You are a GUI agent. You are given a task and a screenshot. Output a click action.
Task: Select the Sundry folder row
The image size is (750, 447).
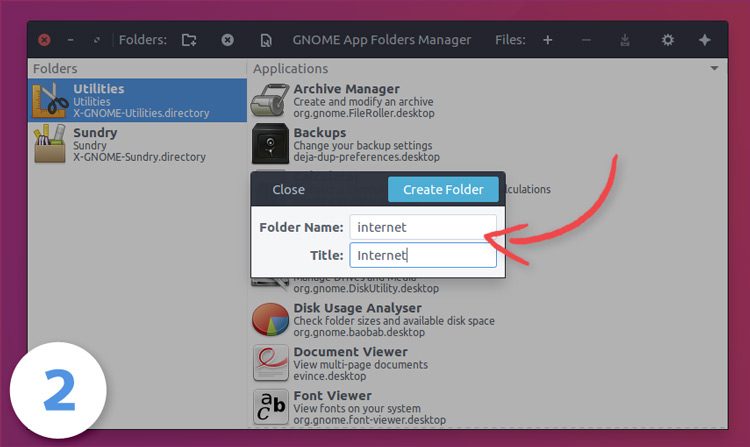click(x=137, y=144)
